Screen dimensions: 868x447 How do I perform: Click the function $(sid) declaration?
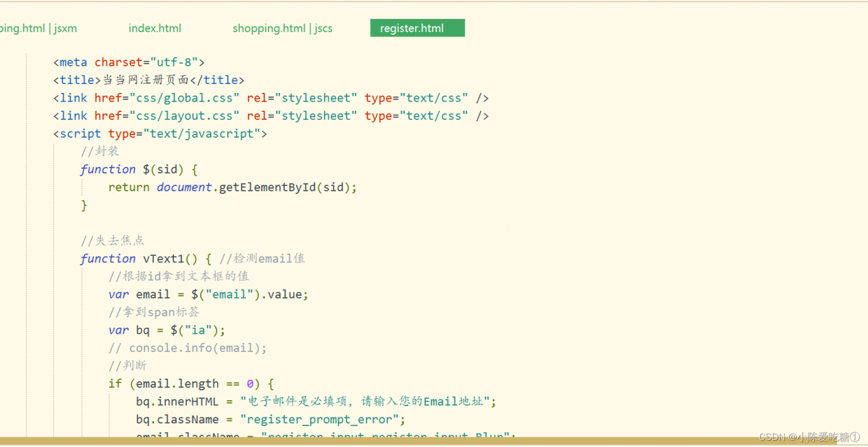coord(138,169)
